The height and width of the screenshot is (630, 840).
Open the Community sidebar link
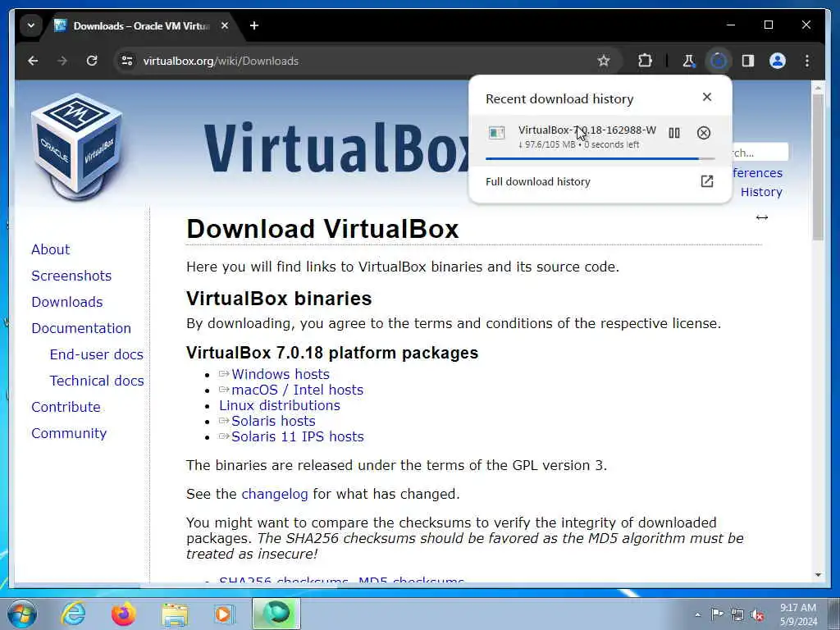coord(69,433)
